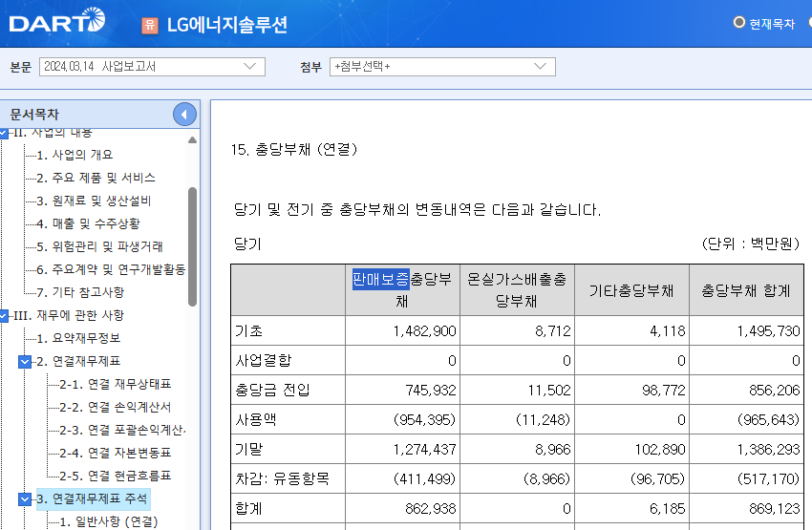Click the (단위 : 백만원) unit label
The width and height of the screenshot is (812, 530).
(751, 244)
